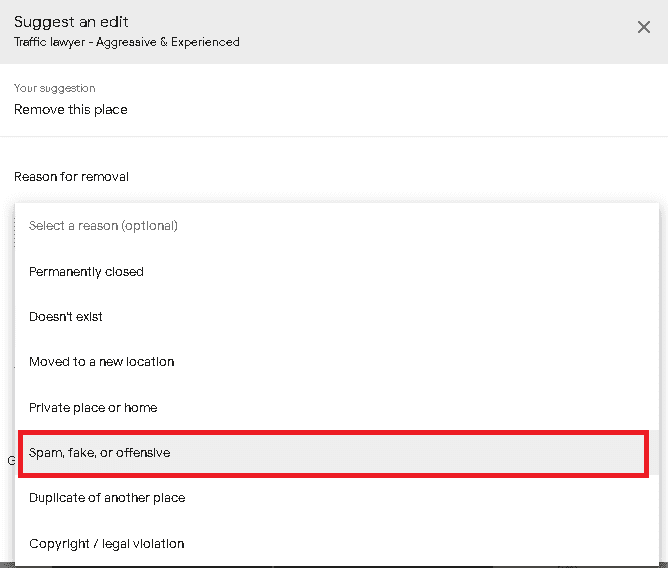Select the Doesn't exist option
Screen dimensions: 668x568
click(66, 317)
